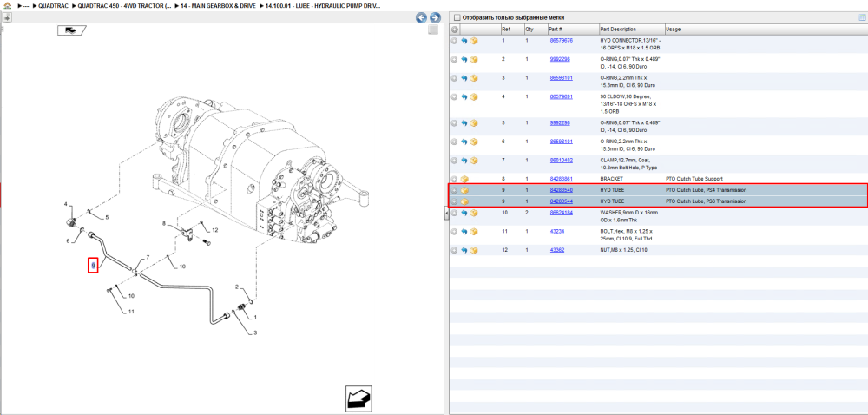Click blue return arrow on 90 ELBOW row

click(x=464, y=97)
